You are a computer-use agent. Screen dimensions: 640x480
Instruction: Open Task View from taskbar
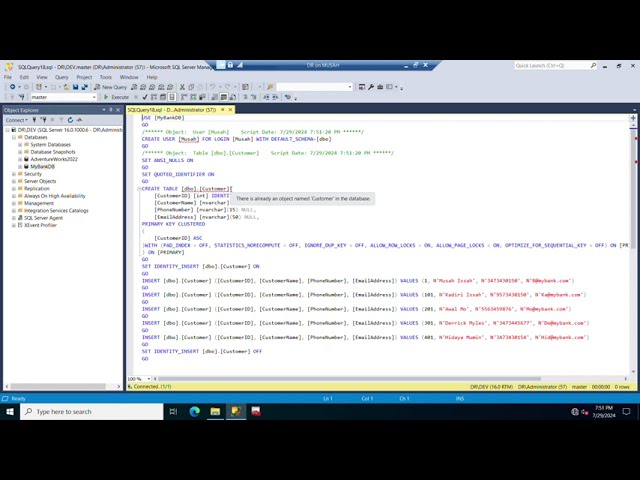pos(173,411)
